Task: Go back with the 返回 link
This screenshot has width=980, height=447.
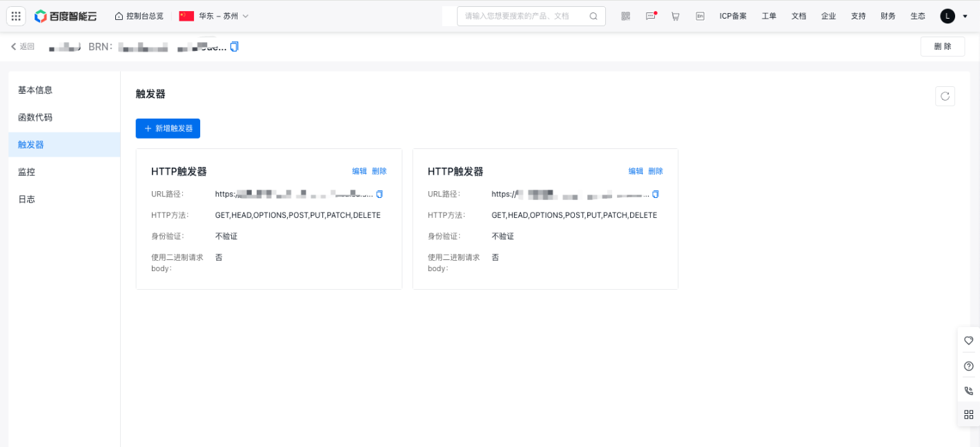Action: coord(23,46)
